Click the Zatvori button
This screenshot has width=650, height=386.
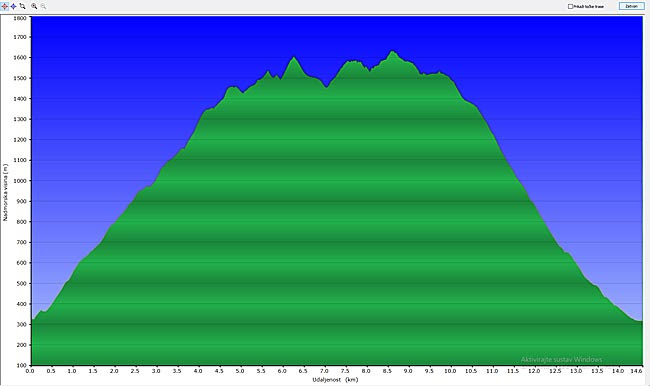631,6
